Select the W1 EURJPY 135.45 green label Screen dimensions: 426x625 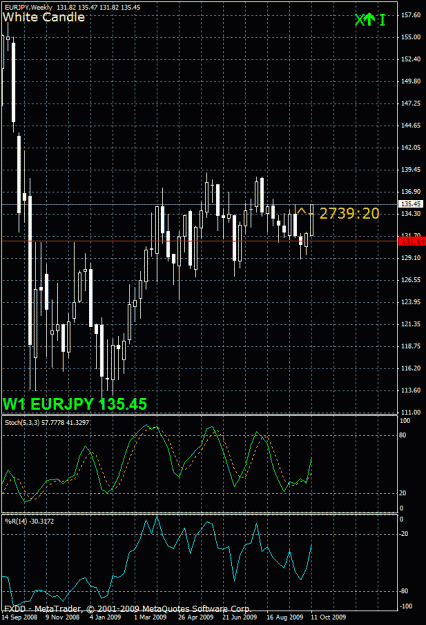(75, 404)
